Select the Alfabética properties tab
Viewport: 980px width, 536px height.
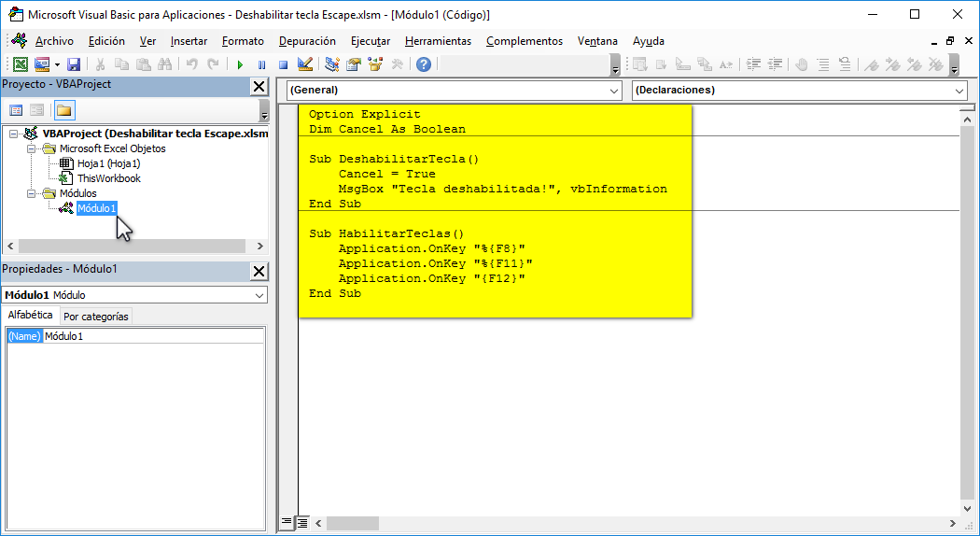click(30, 316)
